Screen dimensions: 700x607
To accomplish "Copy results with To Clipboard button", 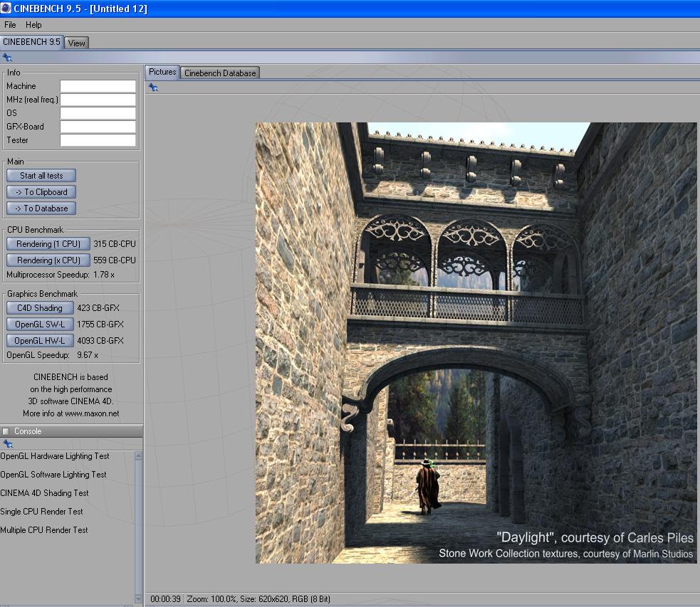I will [x=41, y=192].
